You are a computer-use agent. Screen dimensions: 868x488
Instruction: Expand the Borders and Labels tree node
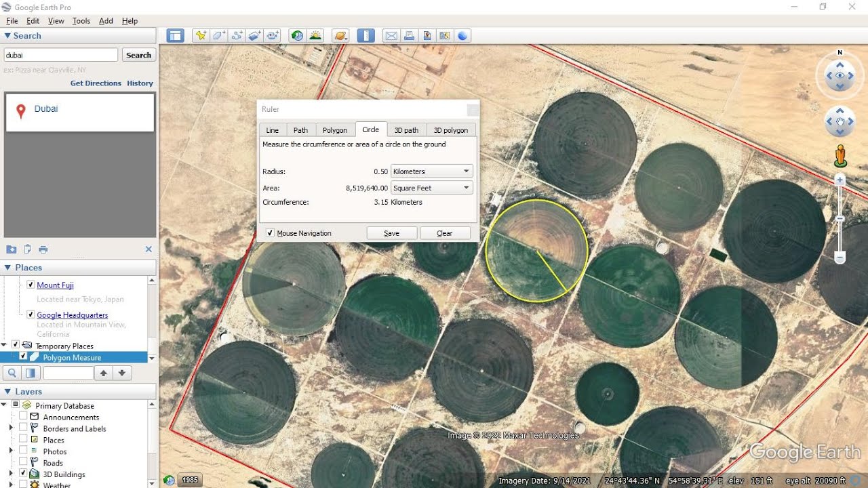11,428
